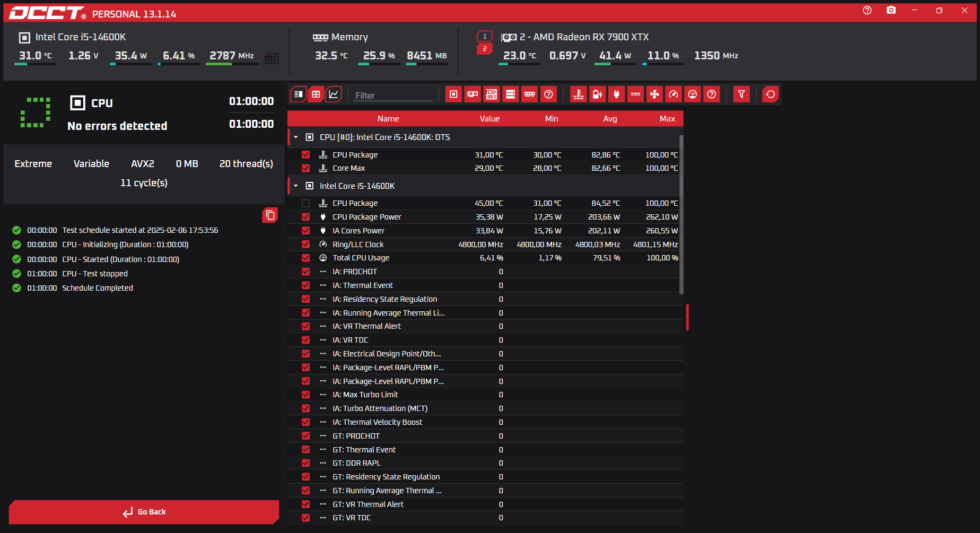Click the Go Back button
Viewport: 980px width, 533px height.
tap(144, 512)
